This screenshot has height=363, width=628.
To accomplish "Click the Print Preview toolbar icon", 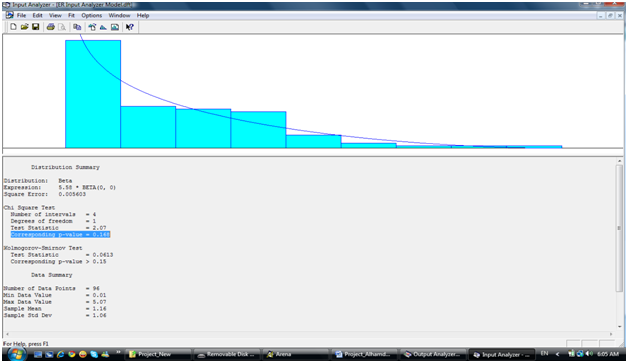I will click(62, 27).
